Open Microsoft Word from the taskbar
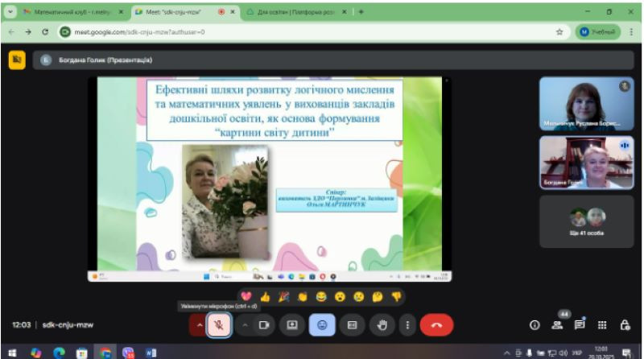 (151, 353)
